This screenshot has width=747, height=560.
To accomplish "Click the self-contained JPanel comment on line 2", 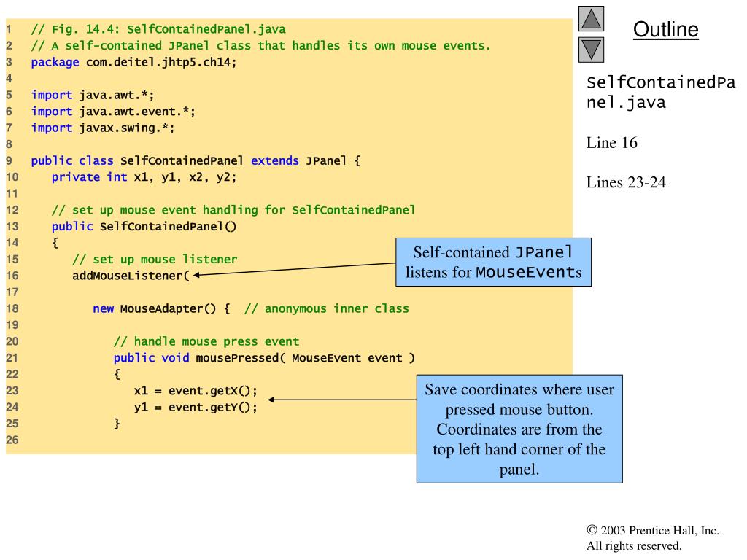I will point(260,46).
